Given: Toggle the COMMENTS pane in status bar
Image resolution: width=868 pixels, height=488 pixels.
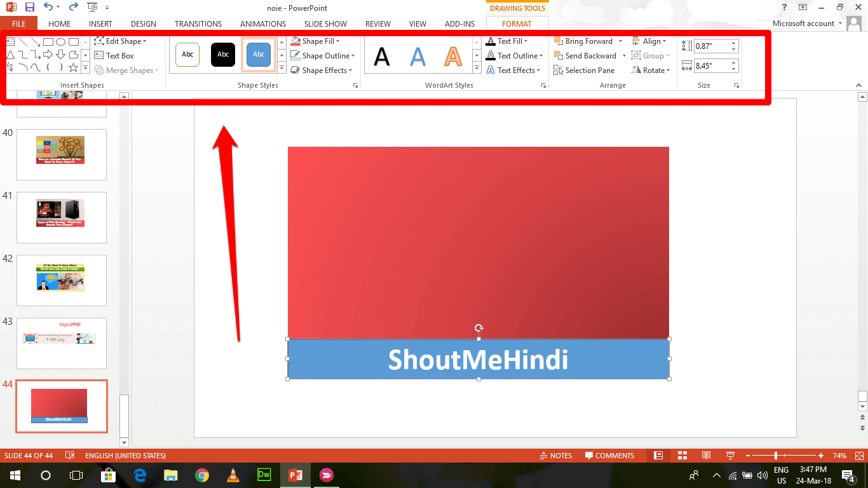Looking at the screenshot, I should click(609, 456).
